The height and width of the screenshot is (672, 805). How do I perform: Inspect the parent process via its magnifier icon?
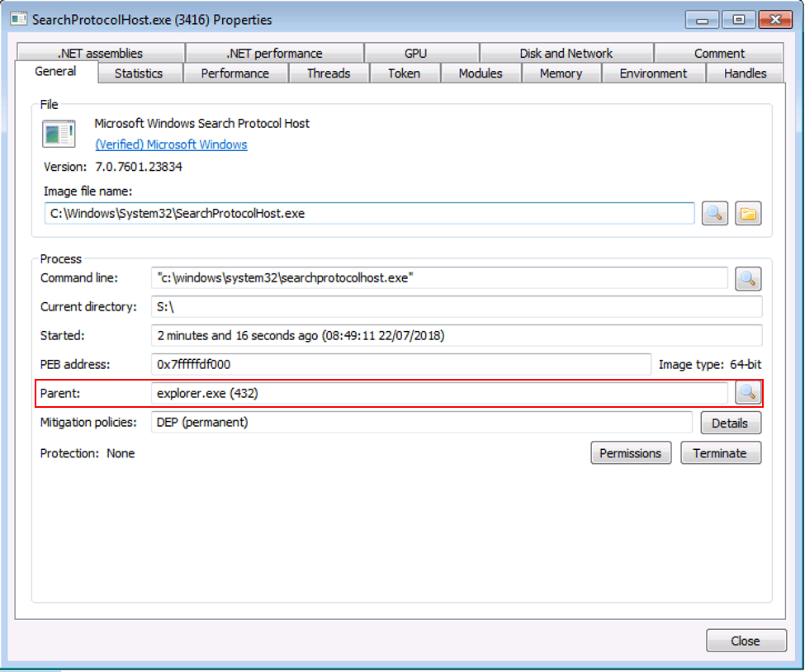(x=748, y=393)
